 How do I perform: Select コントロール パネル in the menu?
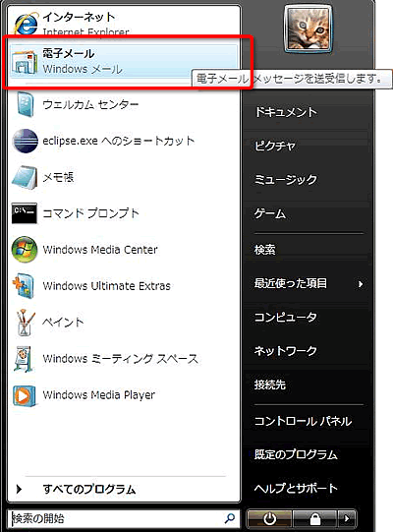[303, 421]
